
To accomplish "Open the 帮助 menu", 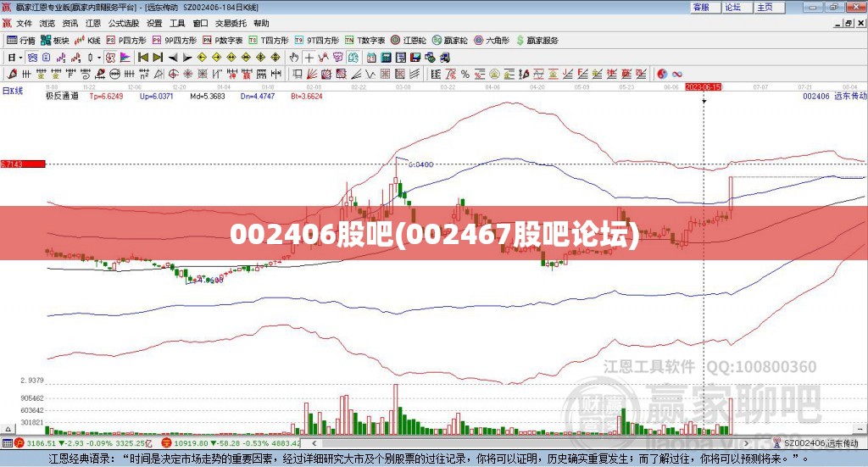I will tap(261, 23).
